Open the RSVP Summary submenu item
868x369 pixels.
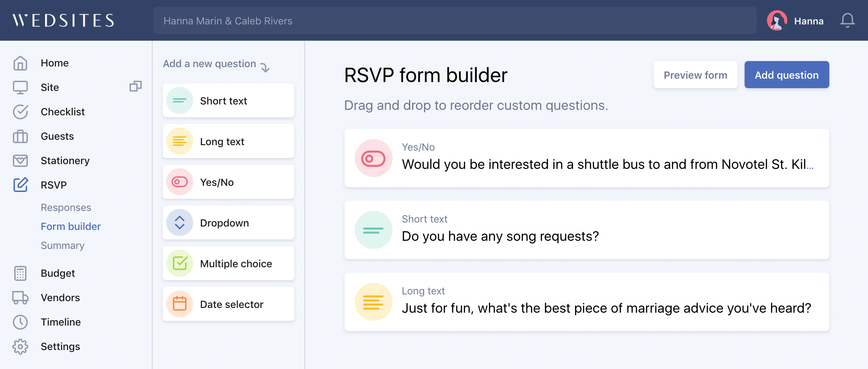point(62,246)
